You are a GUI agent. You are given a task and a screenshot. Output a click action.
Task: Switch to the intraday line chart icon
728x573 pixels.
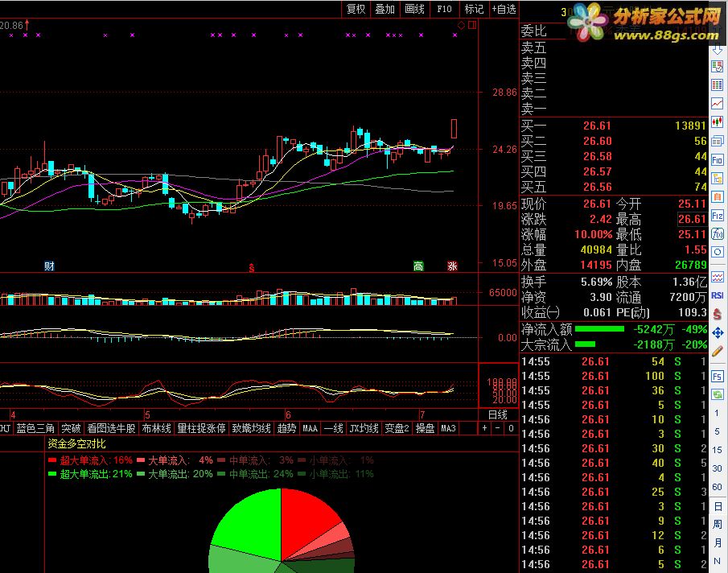[718, 104]
